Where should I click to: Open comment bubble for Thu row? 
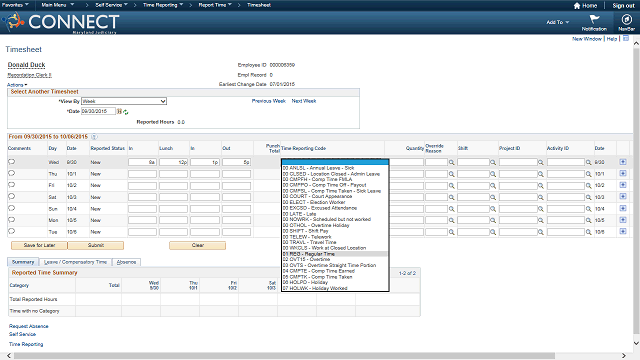tap(11, 173)
